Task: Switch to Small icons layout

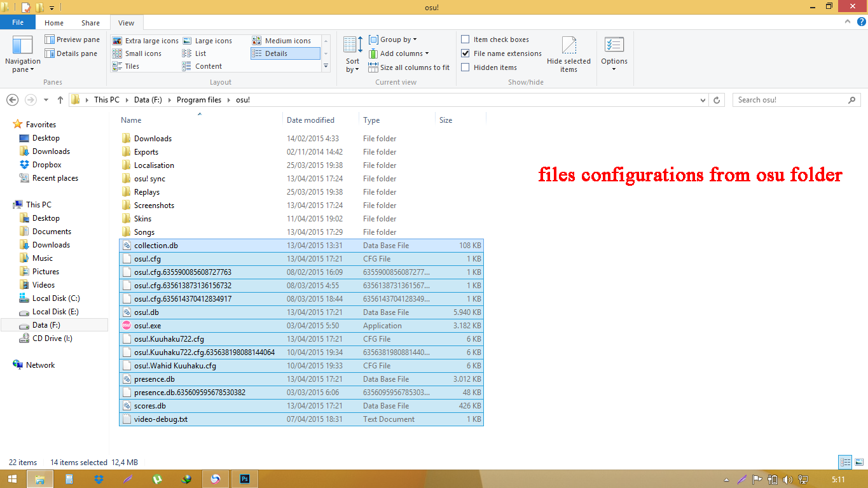Action: click(137, 53)
